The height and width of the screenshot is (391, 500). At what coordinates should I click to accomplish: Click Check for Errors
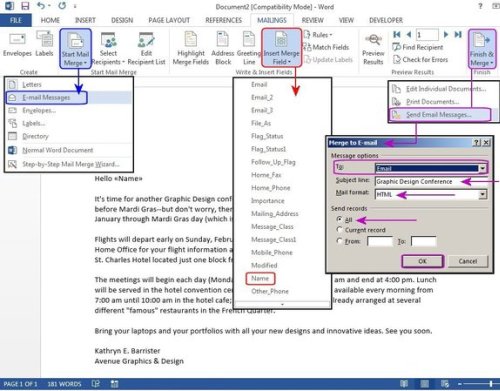tap(420, 60)
